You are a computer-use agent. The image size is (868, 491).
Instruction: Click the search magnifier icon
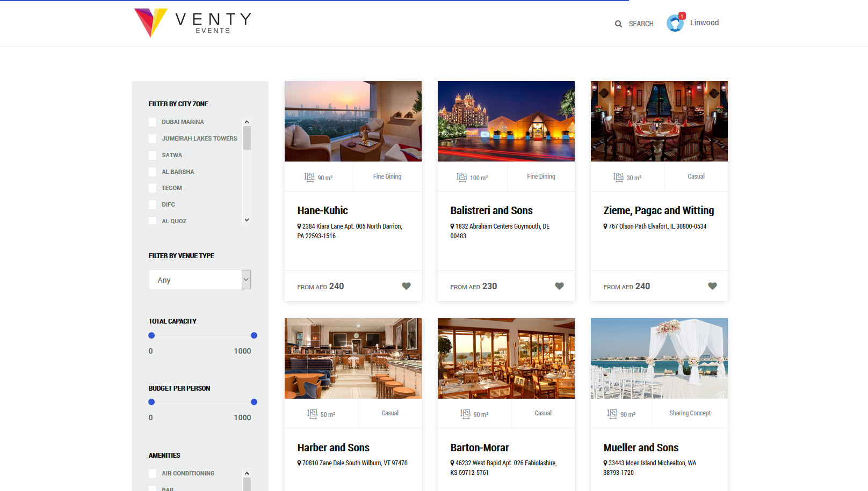click(618, 24)
